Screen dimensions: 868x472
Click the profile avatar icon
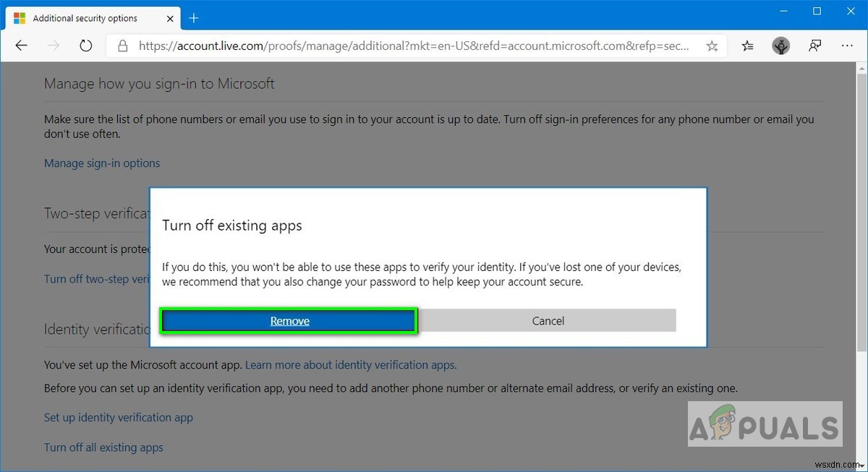point(780,46)
